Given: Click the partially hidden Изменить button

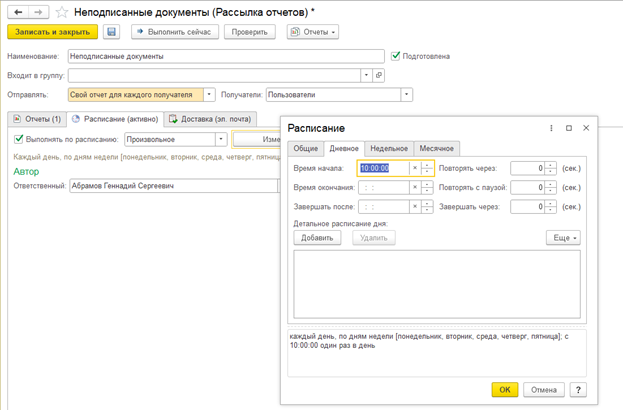Looking at the screenshot, I should click(x=257, y=139).
